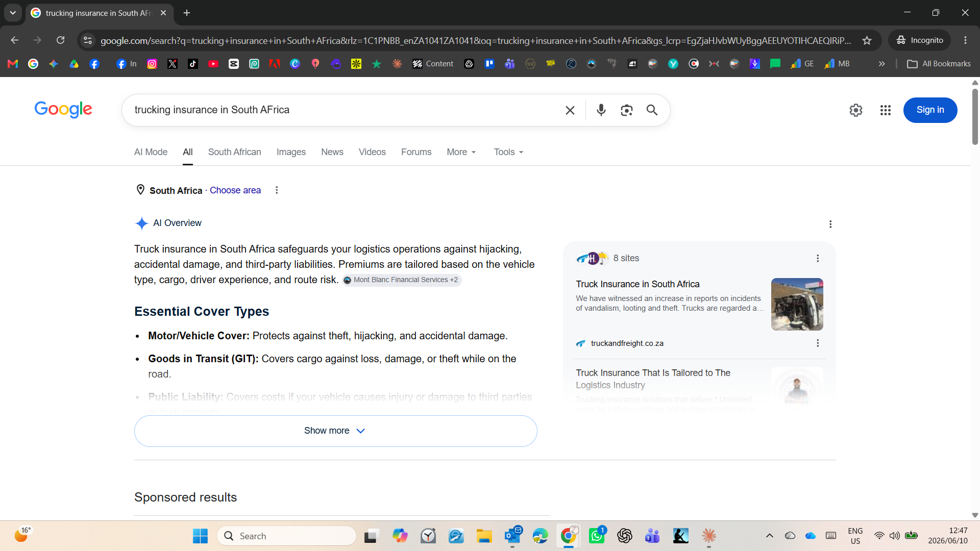Open the GE Google Ads bookmark
This screenshot has height=551, width=980.
[x=802, y=64]
